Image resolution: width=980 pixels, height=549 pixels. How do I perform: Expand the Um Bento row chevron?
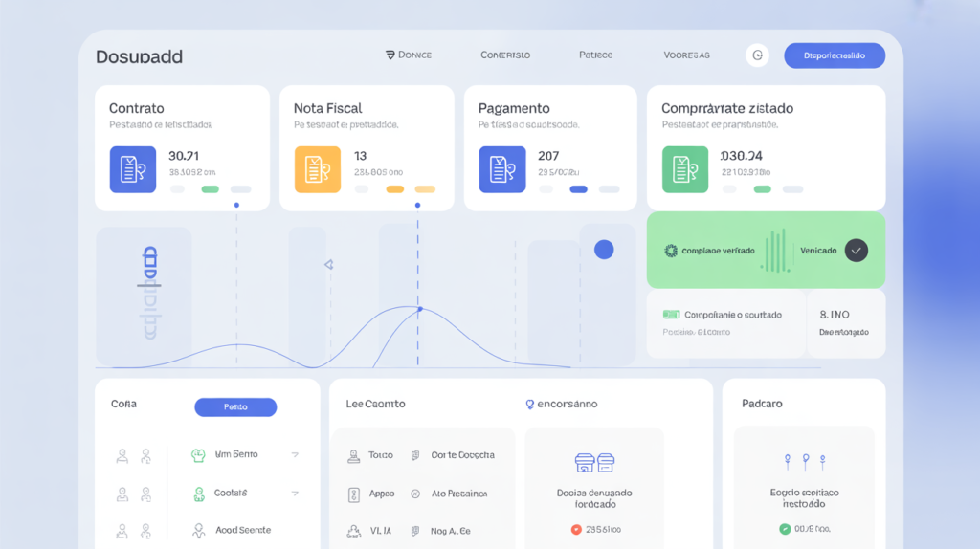point(295,455)
